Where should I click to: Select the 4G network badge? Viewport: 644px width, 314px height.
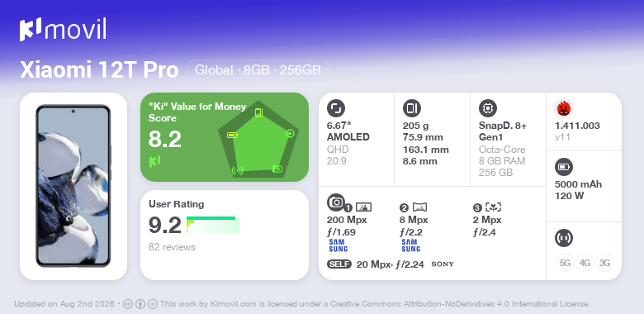pyautogui.click(x=585, y=263)
